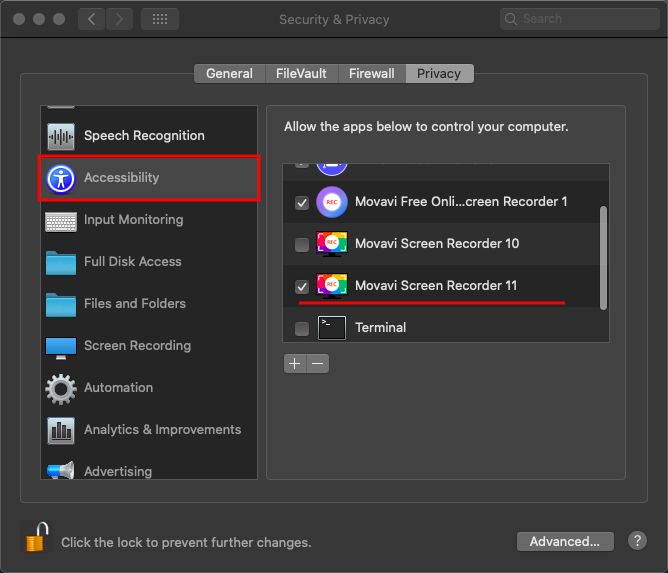Image resolution: width=668 pixels, height=573 pixels.
Task: Select Input Monitoring in the sidebar
Action: click(149, 220)
